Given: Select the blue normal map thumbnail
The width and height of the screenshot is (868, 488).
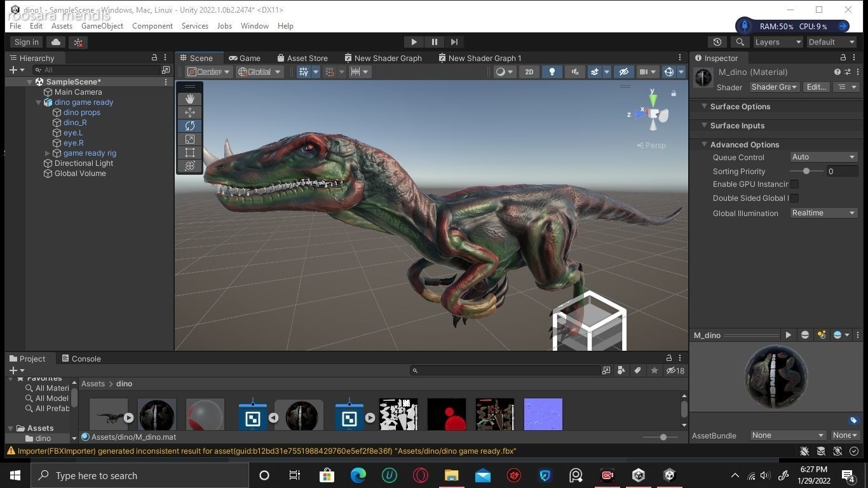Looking at the screenshot, I should tap(543, 414).
